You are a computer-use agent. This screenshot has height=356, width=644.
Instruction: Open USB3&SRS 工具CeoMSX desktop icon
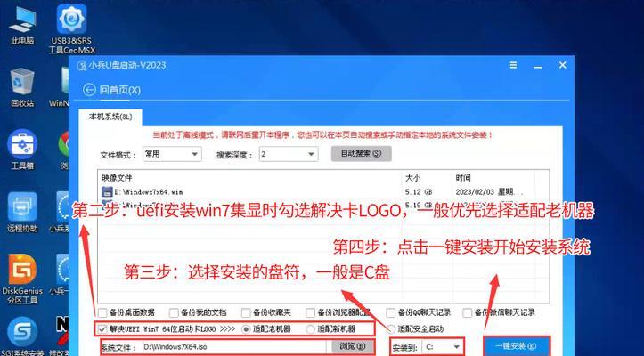click(x=72, y=28)
